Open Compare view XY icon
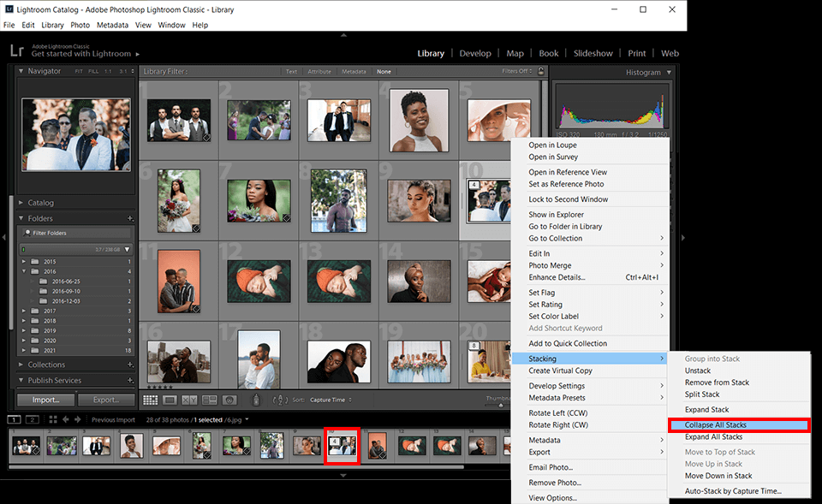Image resolution: width=822 pixels, height=504 pixels. pyautogui.click(x=189, y=400)
